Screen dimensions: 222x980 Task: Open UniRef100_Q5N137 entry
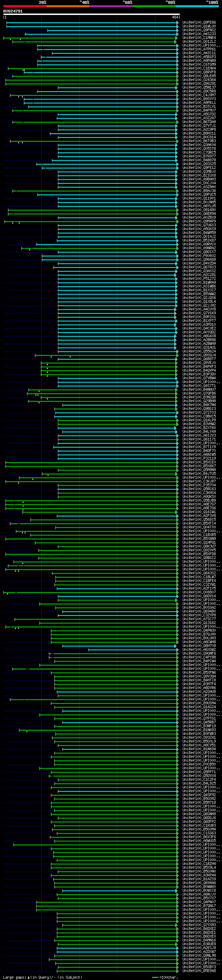point(199,88)
